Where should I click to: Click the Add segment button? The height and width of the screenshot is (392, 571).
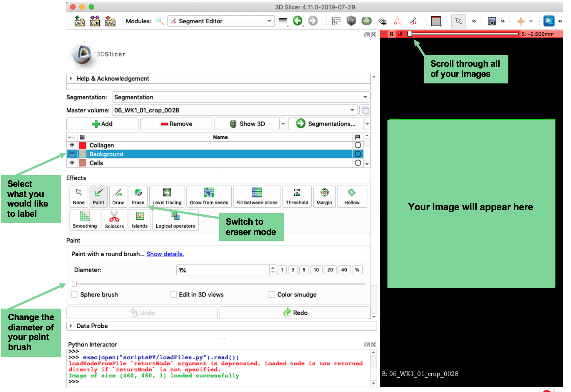[102, 124]
